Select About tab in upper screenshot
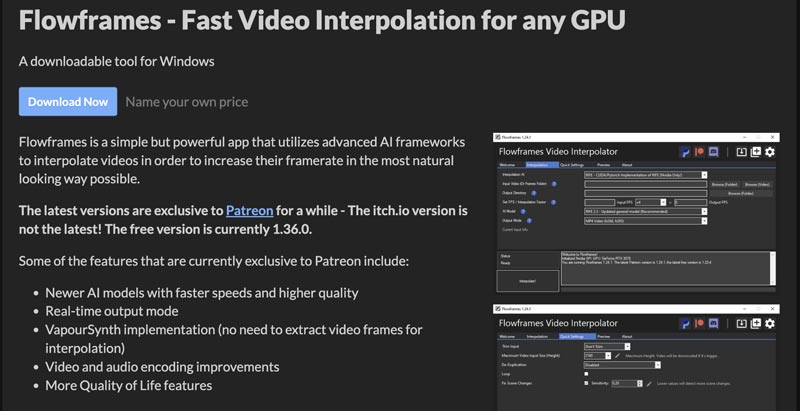This screenshot has width=800, height=411. coord(627,165)
